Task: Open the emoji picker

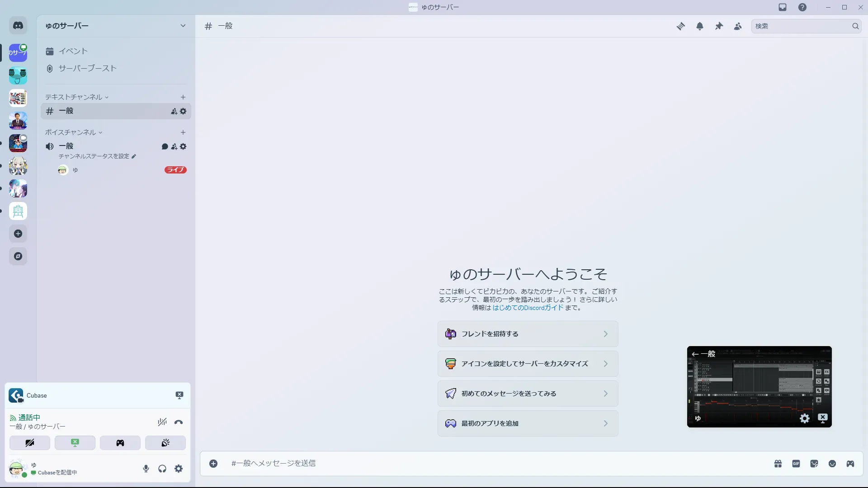Action: coord(832,464)
